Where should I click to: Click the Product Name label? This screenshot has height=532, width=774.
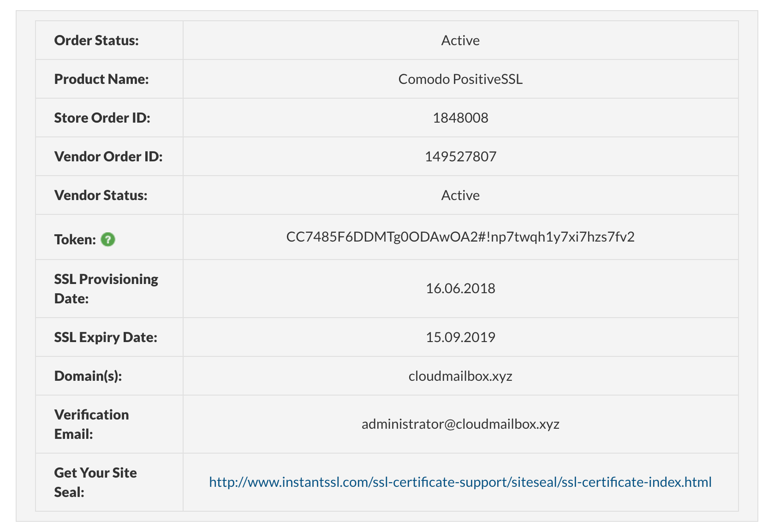click(x=101, y=79)
